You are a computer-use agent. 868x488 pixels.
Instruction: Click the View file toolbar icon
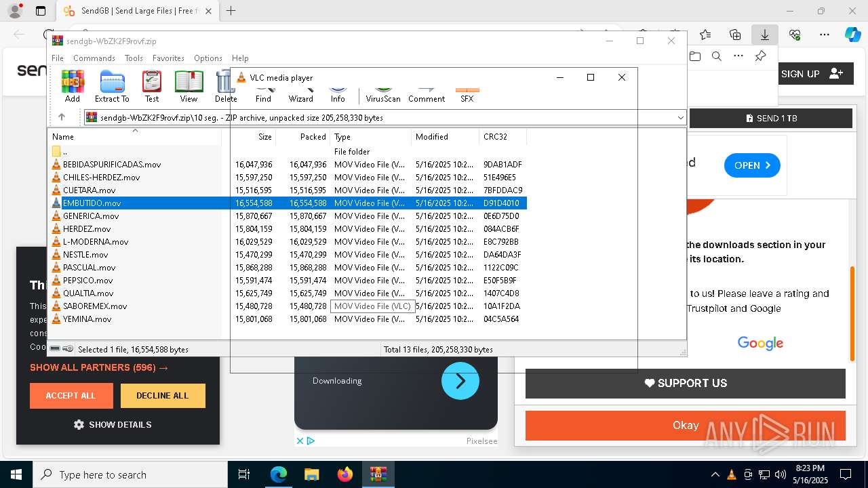point(189,86)
